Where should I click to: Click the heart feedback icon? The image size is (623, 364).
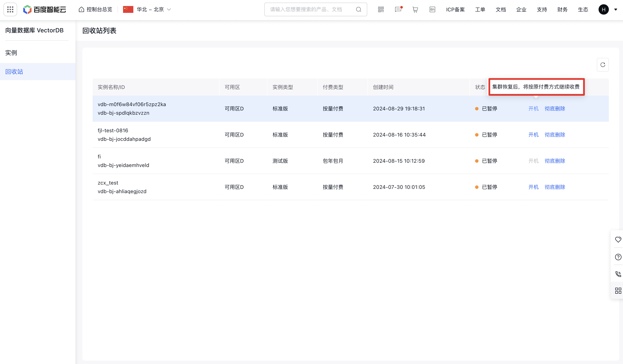(x=618, y=239)
